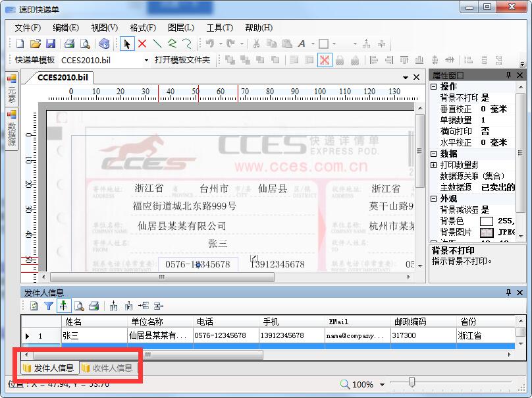Click the zoom slider in status bar
The height and width of the screenshot is (398, 532).
pos(412,382)
